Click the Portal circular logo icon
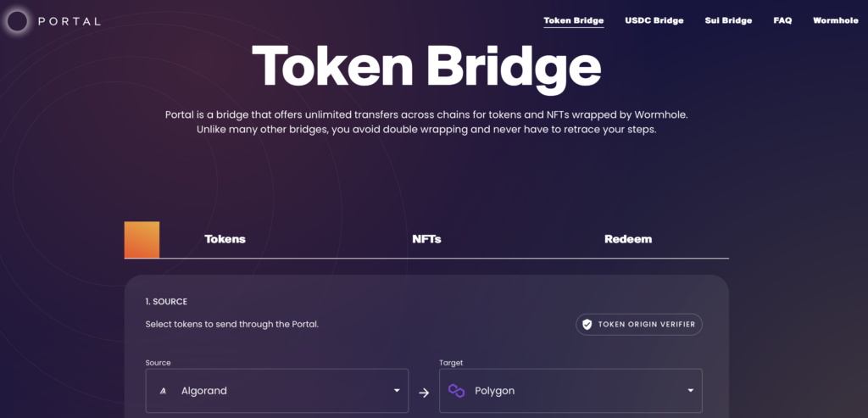868x418 pixels. coord(17,21)
